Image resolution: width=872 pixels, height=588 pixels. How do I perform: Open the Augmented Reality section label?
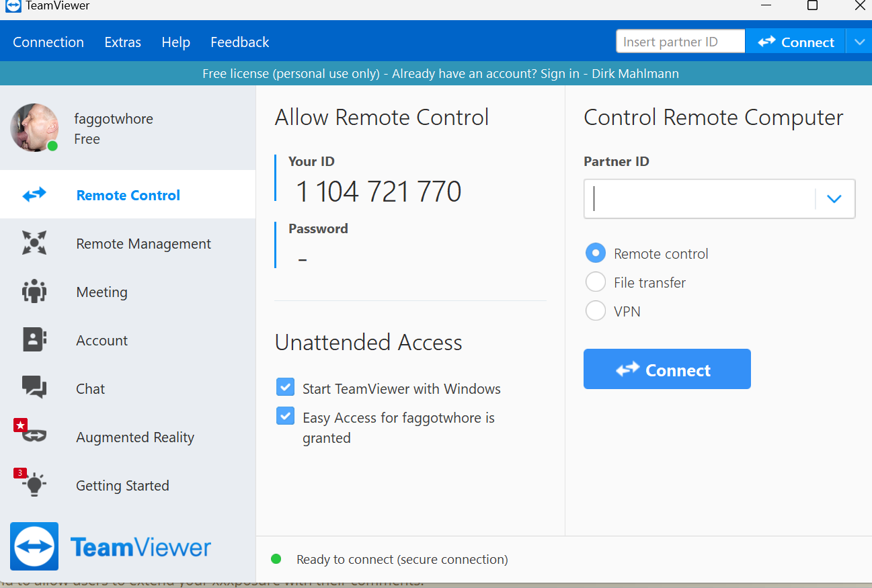click(135, 437)
